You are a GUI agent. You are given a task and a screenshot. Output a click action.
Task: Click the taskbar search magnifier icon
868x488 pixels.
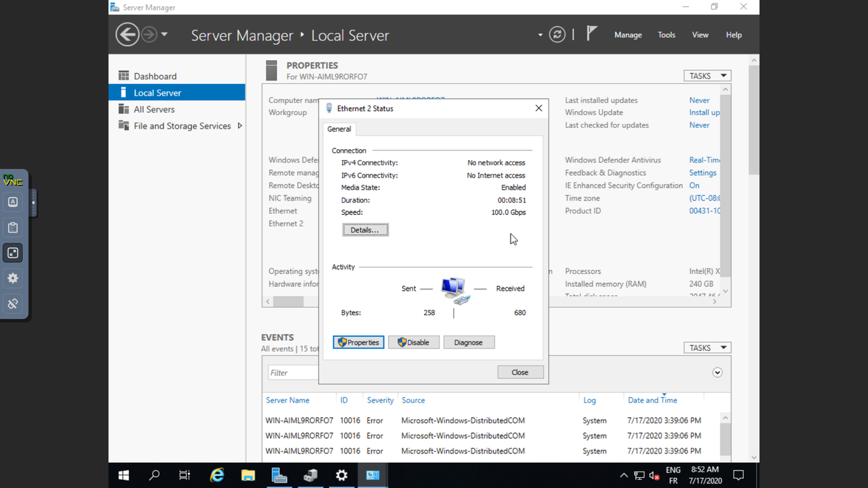click(154, 476)
